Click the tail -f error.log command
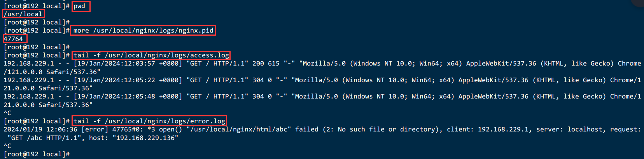This screenshot has height=159, width=644. [148, 121]
